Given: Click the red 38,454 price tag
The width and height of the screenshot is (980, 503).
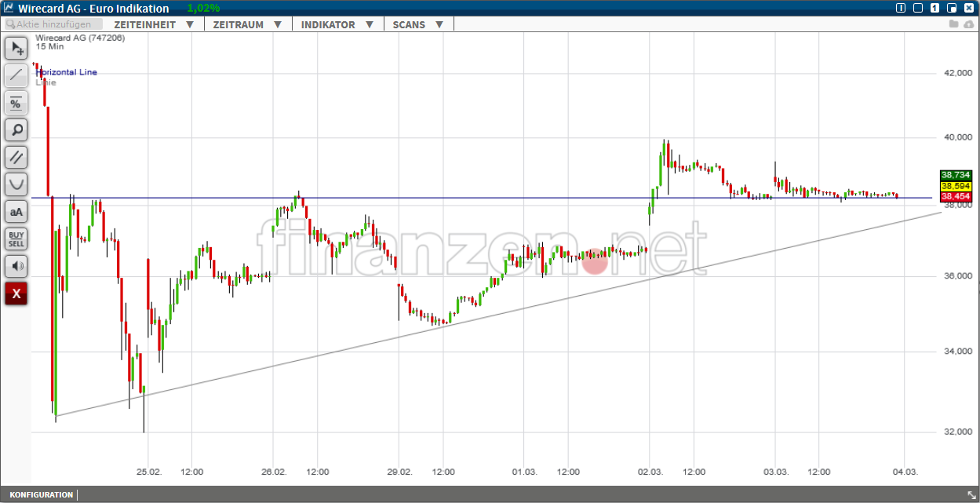Looking at the screenshot, I should point(956,196).
